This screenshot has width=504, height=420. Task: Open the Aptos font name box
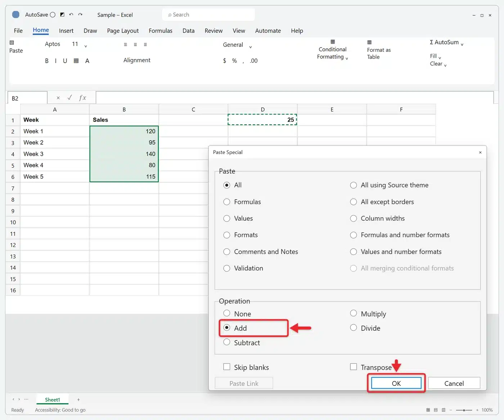(x=53, y=44)
